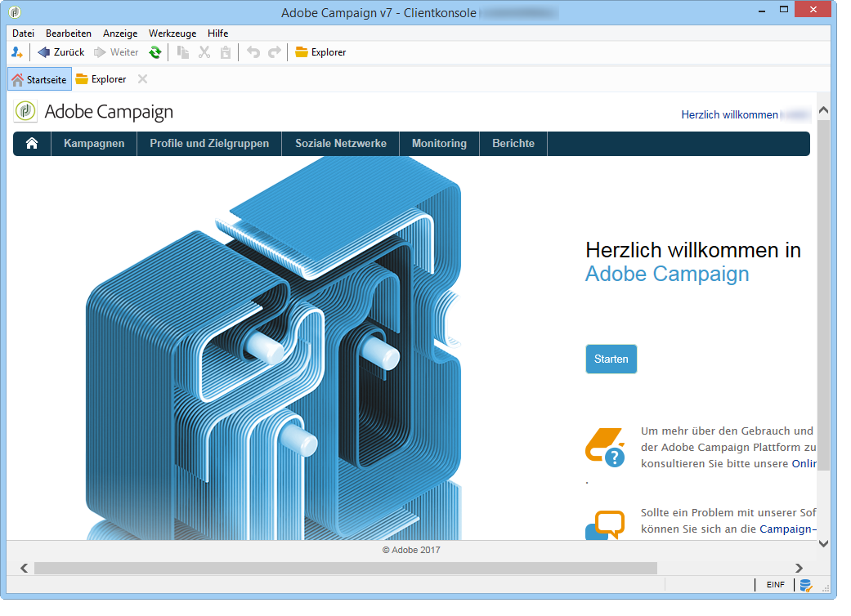Click the title bar application icon
This screenshot has width=851, height=616.
click(16, 12)
